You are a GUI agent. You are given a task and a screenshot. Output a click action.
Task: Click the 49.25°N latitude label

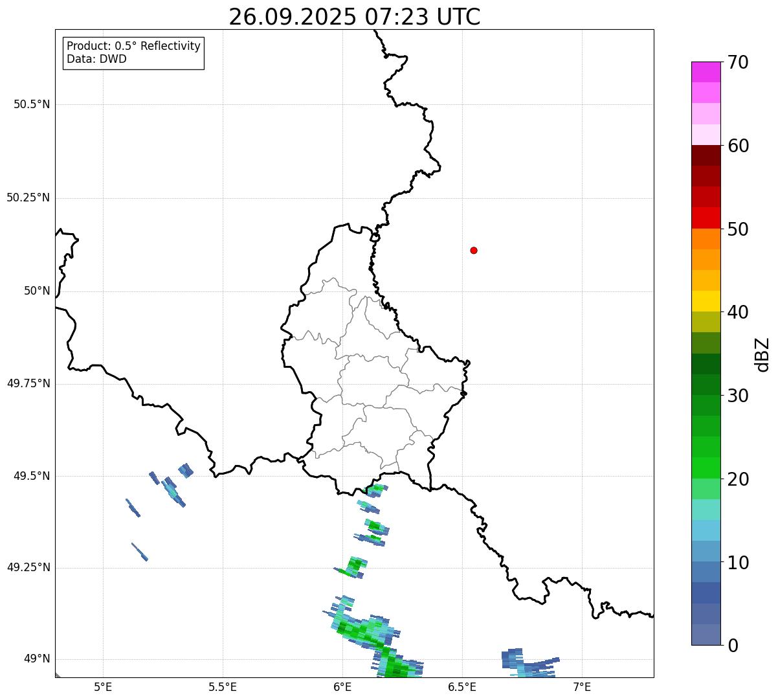point(28,567)
